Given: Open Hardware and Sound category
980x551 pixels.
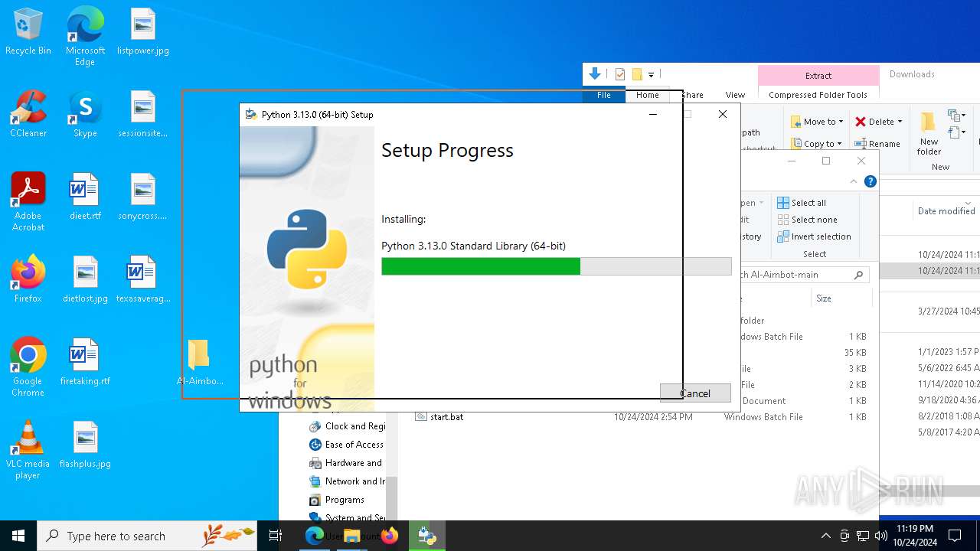Looking at the screenshot, I should [x=345, y=463].
